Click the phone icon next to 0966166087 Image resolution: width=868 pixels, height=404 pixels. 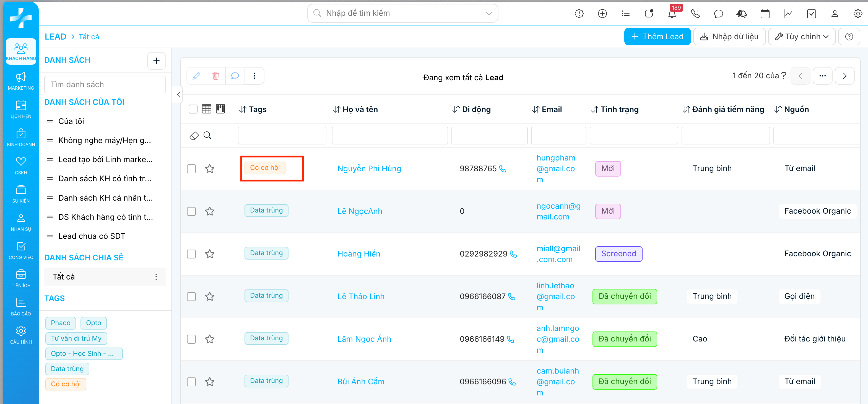[512, 297]
